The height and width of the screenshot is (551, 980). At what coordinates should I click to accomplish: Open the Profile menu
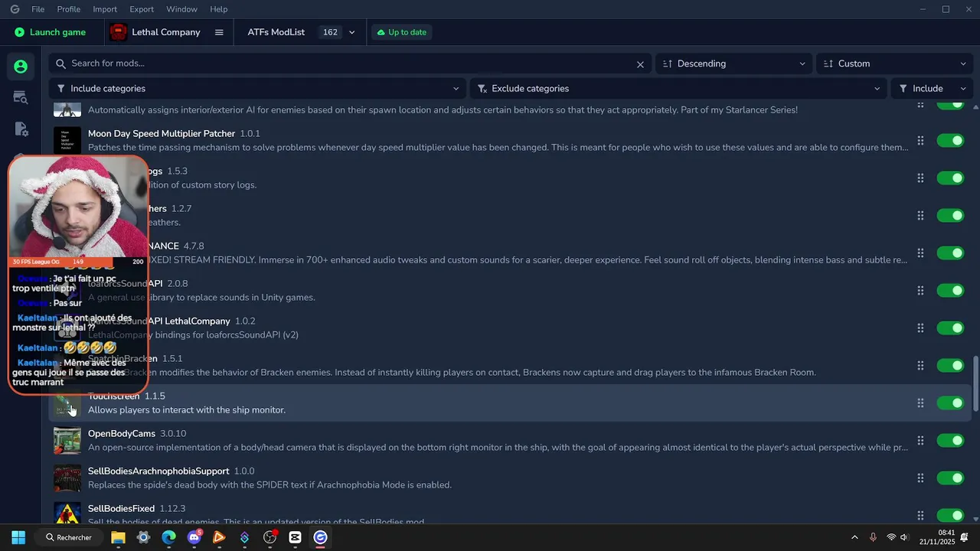tap(68, 9)
